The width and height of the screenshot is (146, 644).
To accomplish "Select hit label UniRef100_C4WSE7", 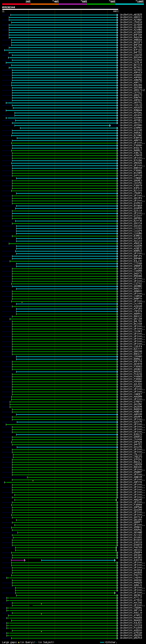I will pos(131,394).
